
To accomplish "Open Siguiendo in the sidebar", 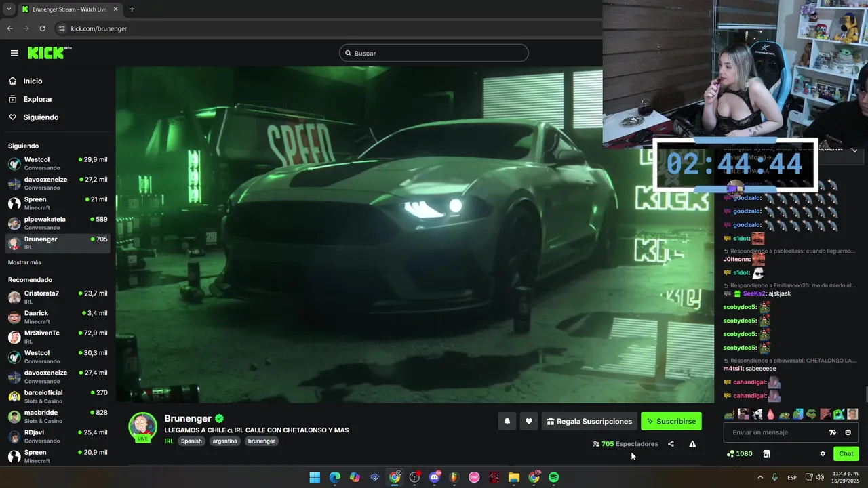I will 41,117.
